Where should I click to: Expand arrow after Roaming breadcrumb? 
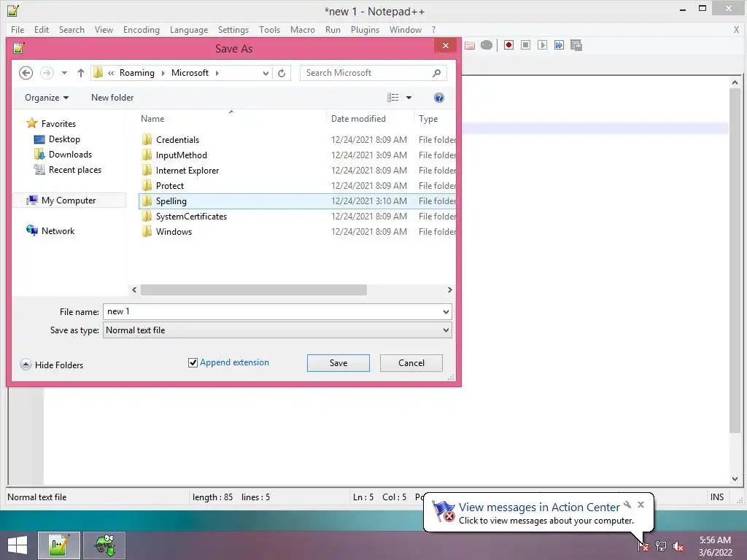pyautogui.click(x=163, y=73)
